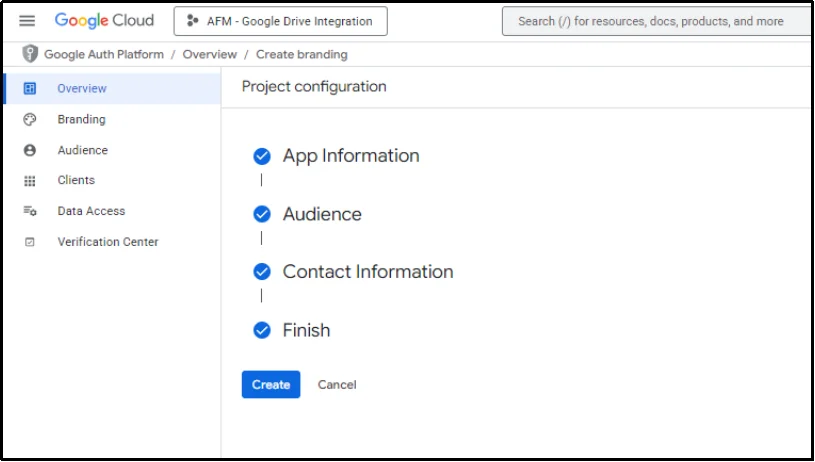Click the blue Create button
The width and height of the screenshot is (815, 462).
(x=271, y=385)
